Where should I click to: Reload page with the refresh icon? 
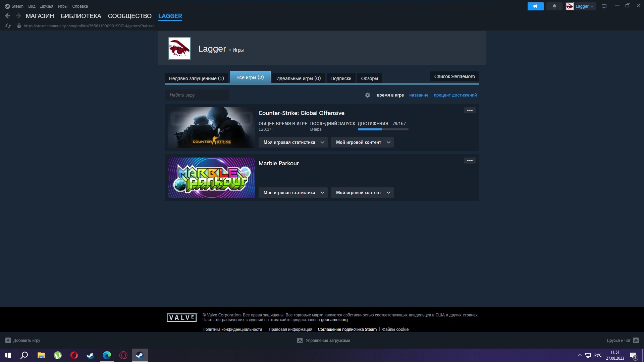pos(8,26)
